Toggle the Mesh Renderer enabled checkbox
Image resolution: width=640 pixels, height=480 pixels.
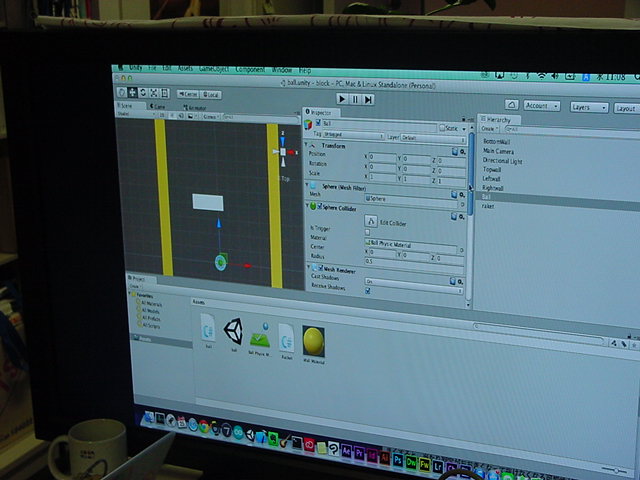click(x=320, y=268)
